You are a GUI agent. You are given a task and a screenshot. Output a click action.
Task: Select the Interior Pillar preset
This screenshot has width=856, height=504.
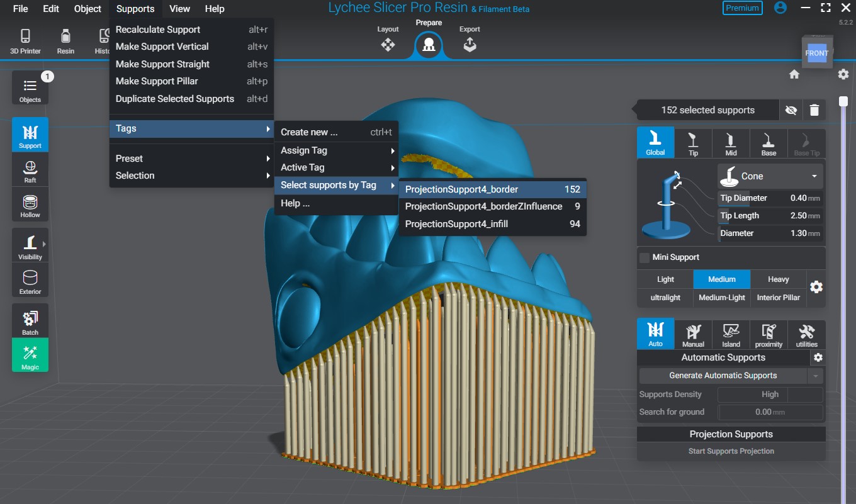779,298
